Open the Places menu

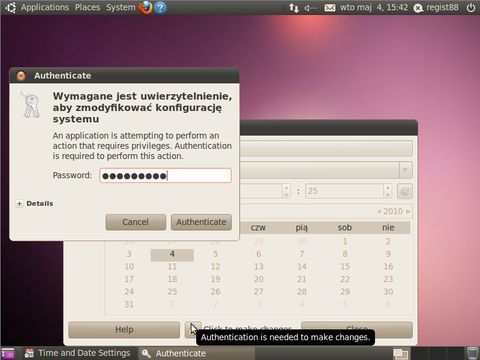pyautogui.click(x=87, y=7)
